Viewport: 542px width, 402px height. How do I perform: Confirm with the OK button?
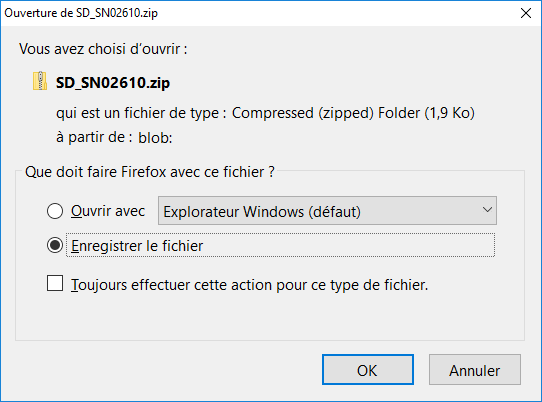(368, 370)
